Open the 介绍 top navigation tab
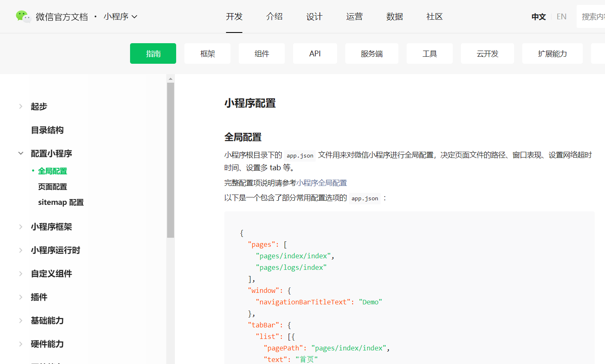 (275, 16)
